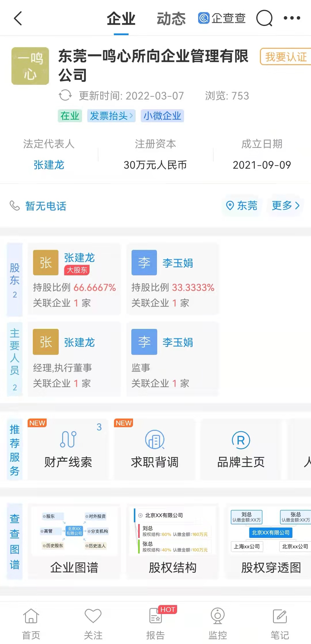Screen dimensions: 311x644
Task: Tap 持股比例 66.6667% text
Action: coord(74,287)
